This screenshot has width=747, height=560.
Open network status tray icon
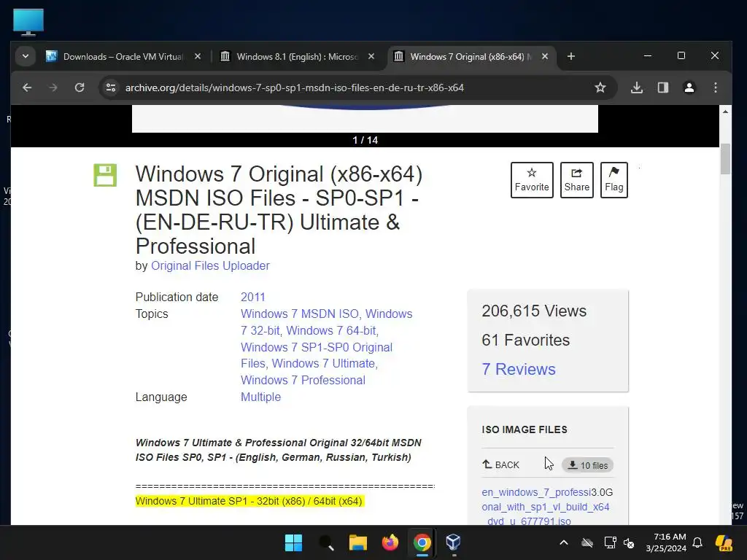click(610, 542)
